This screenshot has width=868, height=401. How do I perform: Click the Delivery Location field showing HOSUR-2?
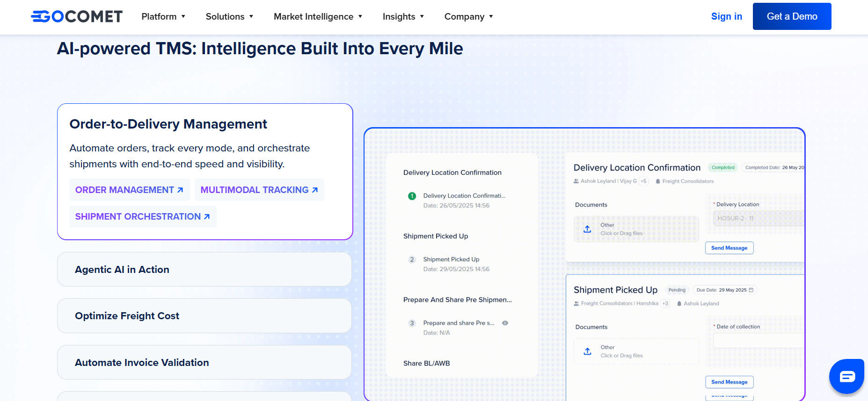click(x=759, y=218)
